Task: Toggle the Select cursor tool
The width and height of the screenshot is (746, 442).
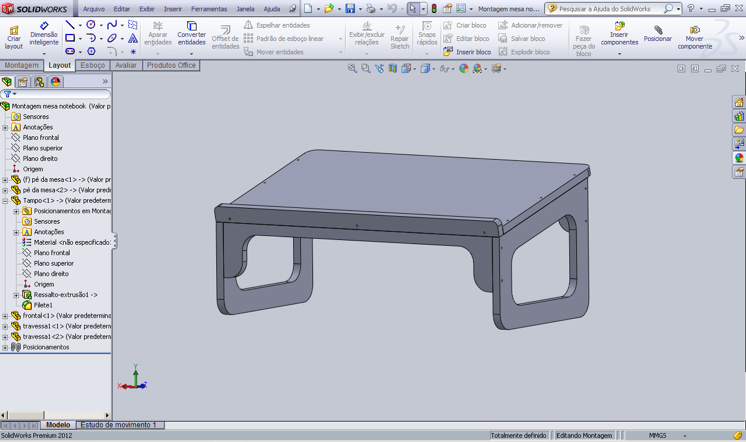Action: point(413,9)
